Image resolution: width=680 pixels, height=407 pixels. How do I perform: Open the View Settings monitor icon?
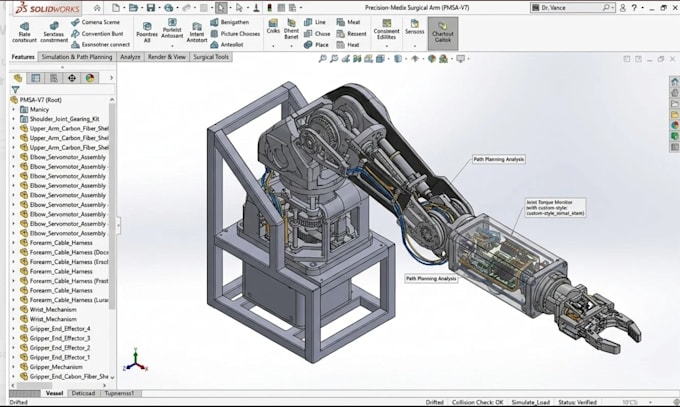click(x=461, y=59)
